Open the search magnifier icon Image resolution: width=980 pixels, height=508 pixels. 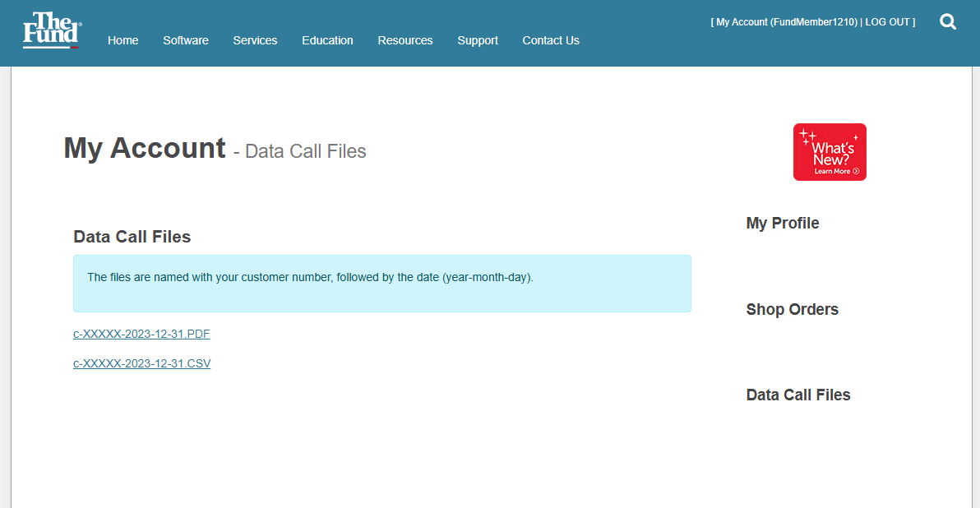pyautogui.click(x=947, y=22)
